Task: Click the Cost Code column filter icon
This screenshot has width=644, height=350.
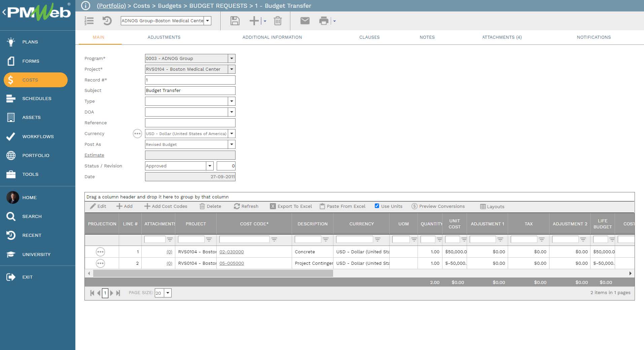Action: (274, 240)
